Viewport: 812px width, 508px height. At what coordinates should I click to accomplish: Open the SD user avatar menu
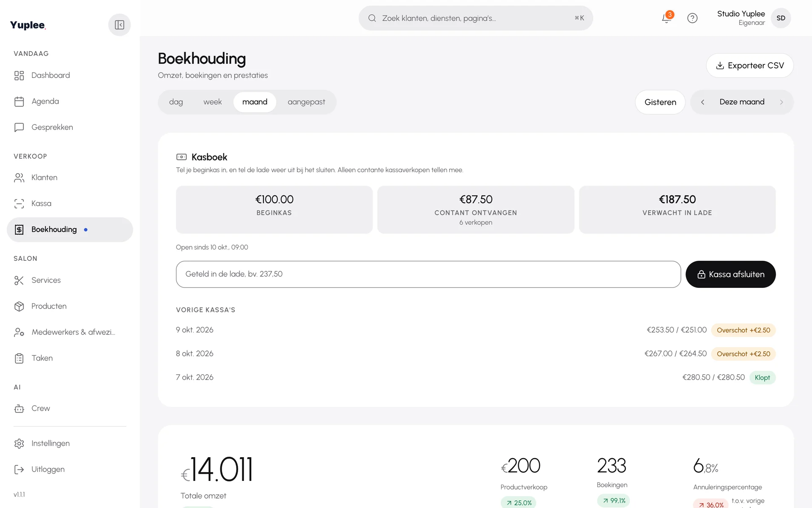781,18
